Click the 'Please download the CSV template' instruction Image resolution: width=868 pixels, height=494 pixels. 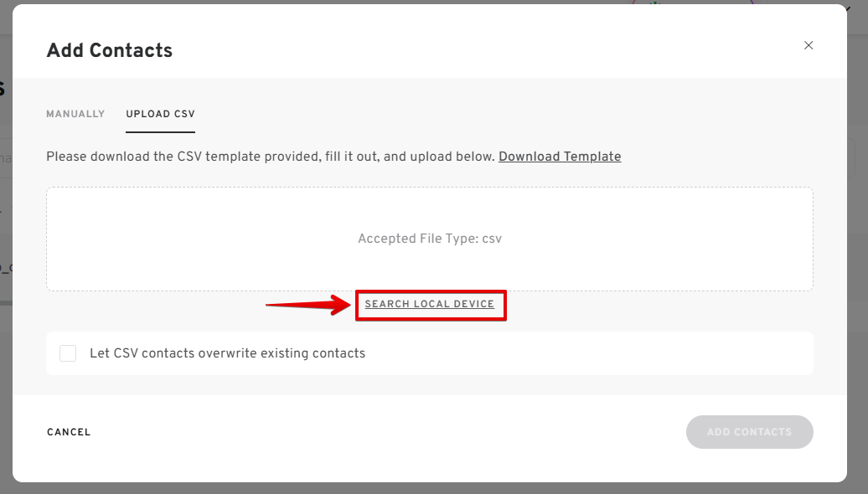click(x=270, y=157)
